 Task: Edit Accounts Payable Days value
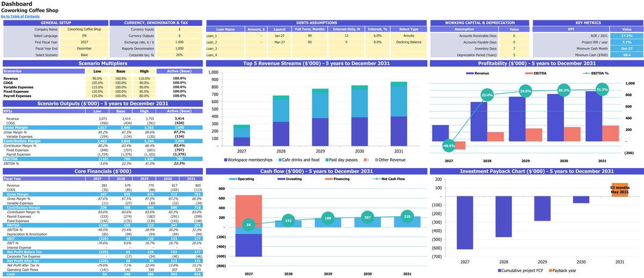[x=514, y=42]
